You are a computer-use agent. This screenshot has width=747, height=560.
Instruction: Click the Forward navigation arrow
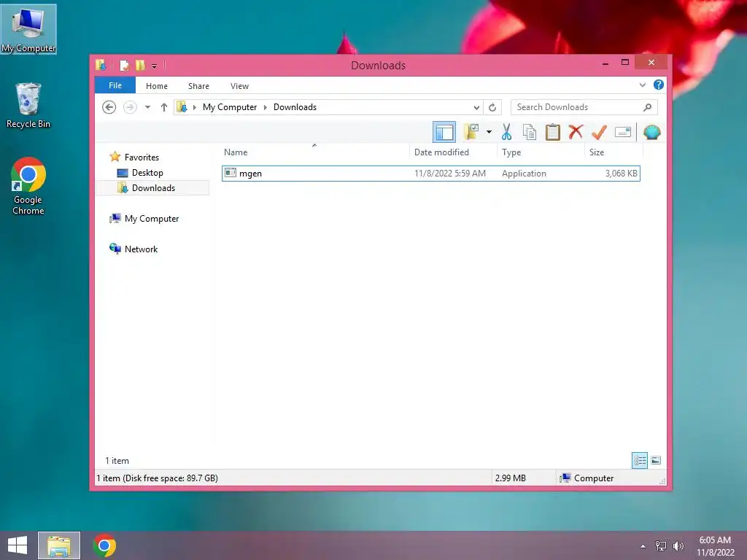pos(130,107)
